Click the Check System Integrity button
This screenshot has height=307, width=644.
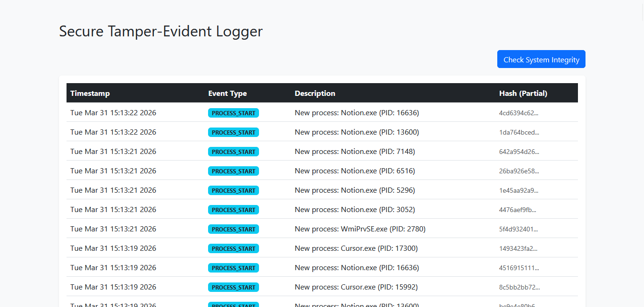pos(541,59)
